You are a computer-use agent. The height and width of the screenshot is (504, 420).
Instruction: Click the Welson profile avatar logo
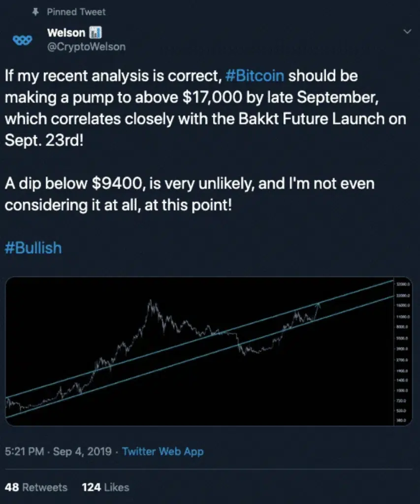23,40
